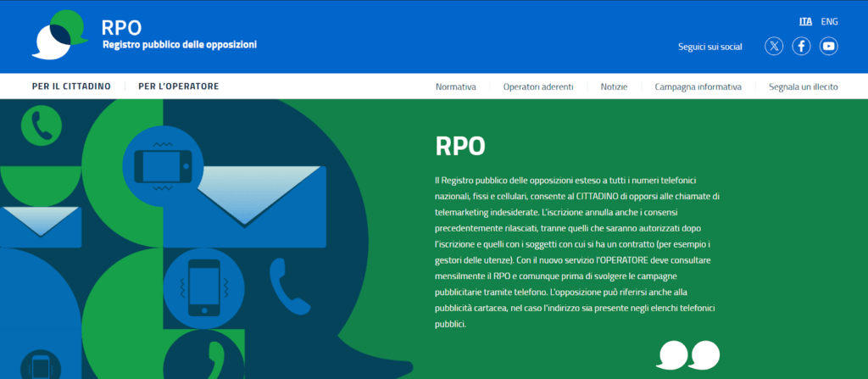The image size is (868, 379).
Task: Open the Campagna informativa page
Action: pyautogui.click(x=698, y=87)
